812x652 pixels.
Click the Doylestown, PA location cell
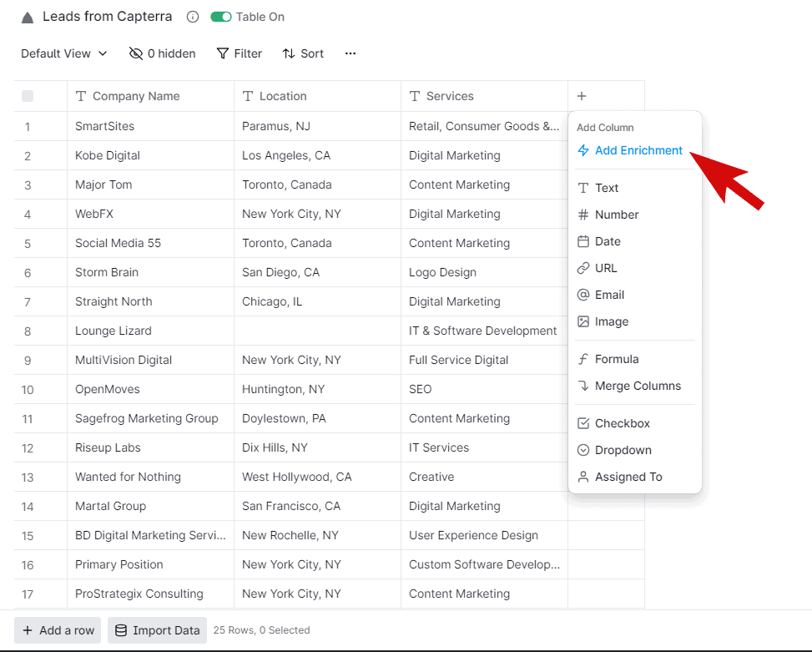coord(317,418)
